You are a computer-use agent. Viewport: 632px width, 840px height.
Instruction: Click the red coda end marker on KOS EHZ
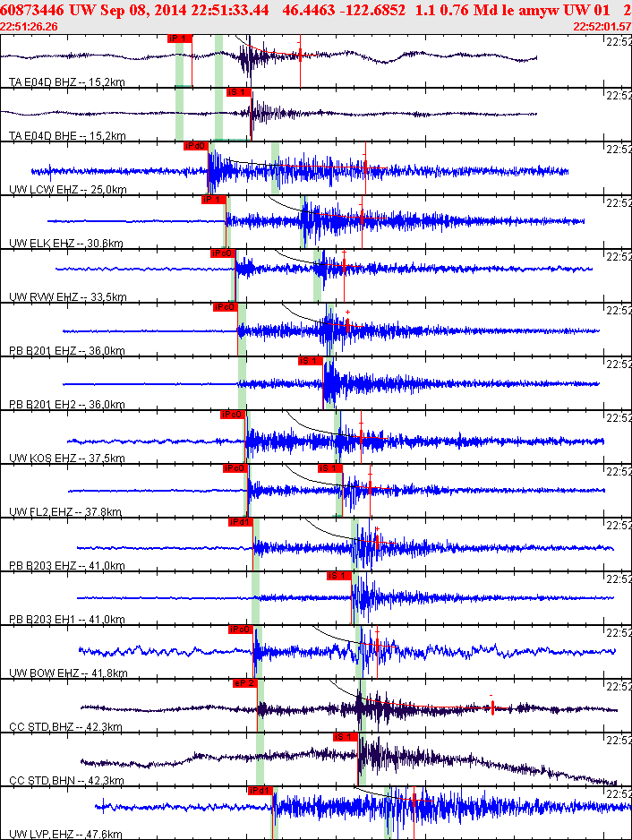click(x=361, y=438)
